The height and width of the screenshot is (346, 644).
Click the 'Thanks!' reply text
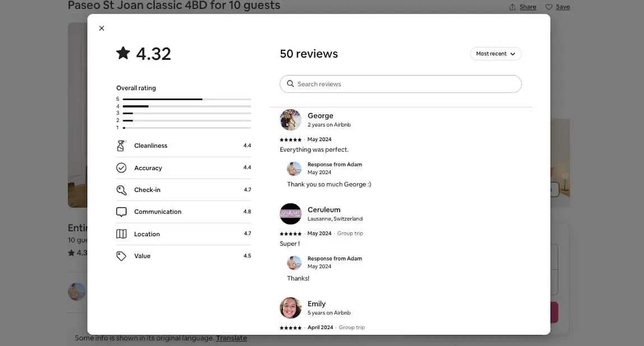[x=298, y=278]
